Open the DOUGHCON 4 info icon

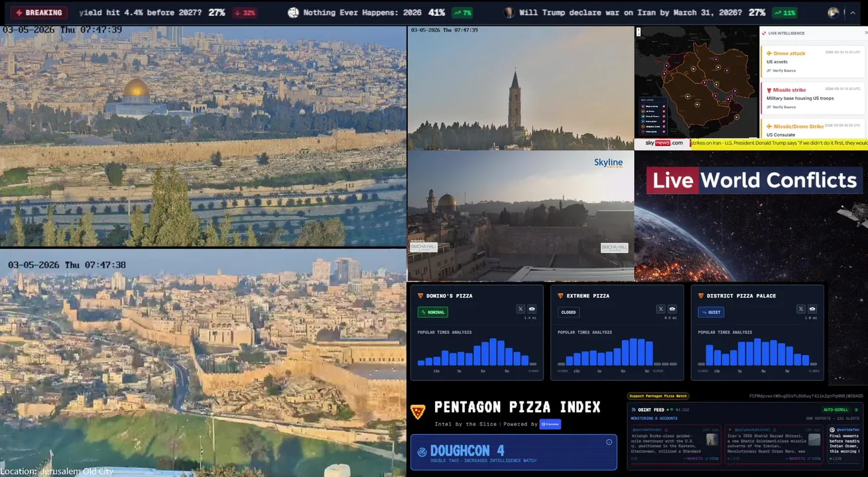click(609, 442)
